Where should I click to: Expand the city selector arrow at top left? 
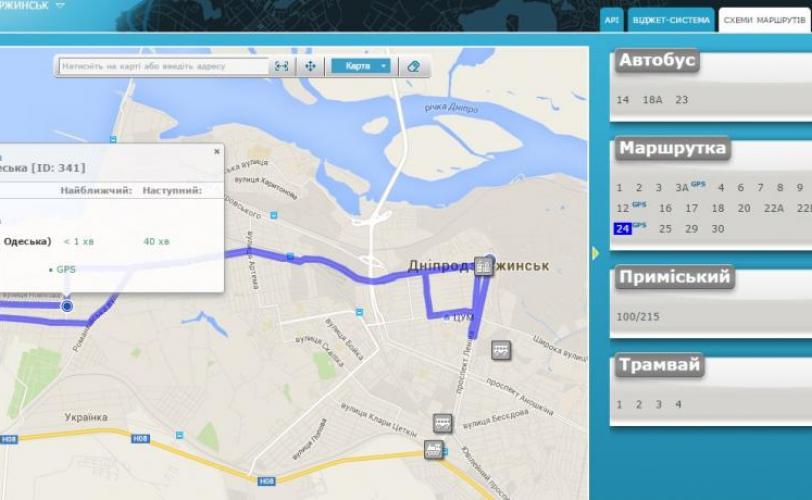pyautogui.click(x=60, y=6)
